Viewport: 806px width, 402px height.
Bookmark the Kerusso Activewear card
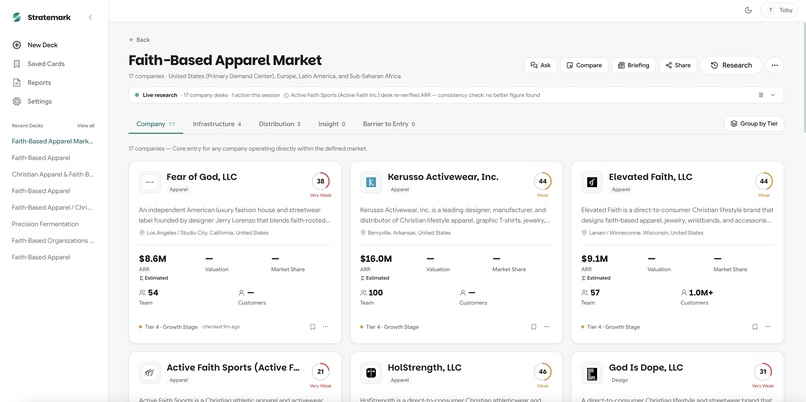(534, 327)
